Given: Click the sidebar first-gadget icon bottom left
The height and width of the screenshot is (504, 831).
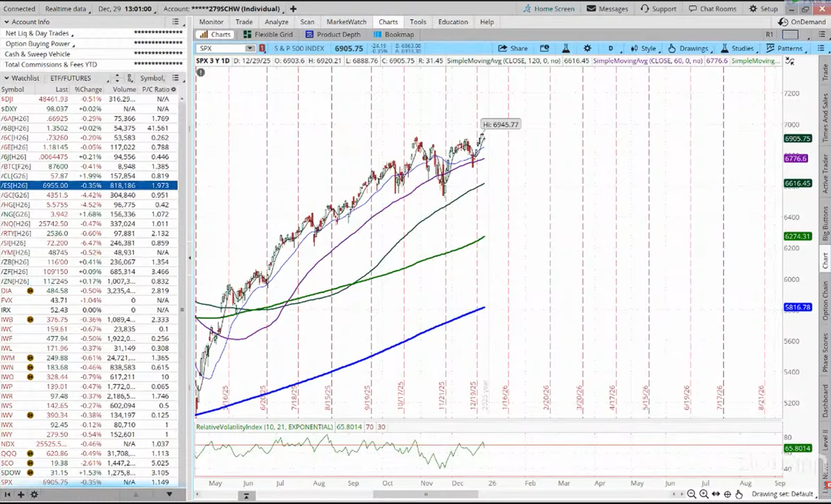Looking at the screenshot, I should (8, 495).
